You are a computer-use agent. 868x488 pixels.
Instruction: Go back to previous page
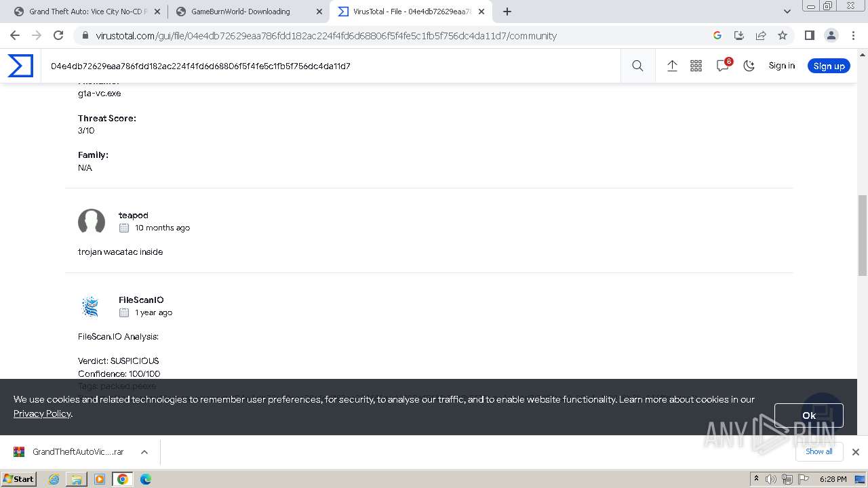point(15,35)
